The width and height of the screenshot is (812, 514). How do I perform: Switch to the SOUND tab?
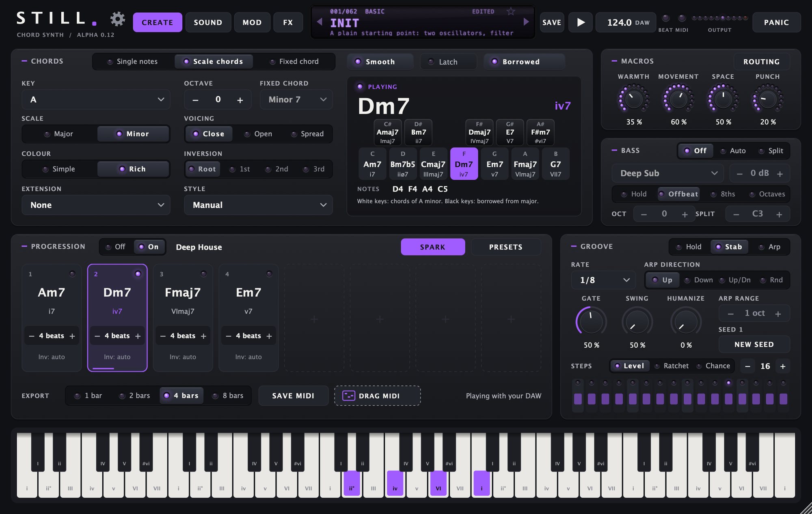pyautogui.click(x=208, y=22)
